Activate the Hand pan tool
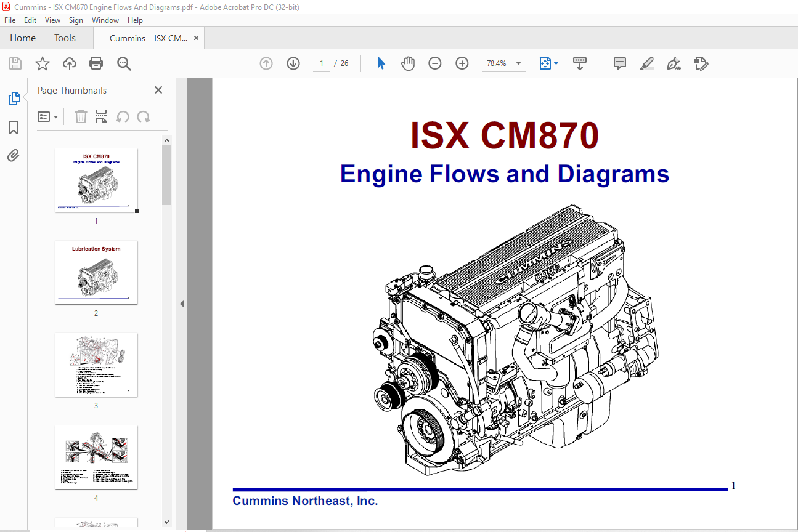 pyautogui.click(x=408, y=63)
